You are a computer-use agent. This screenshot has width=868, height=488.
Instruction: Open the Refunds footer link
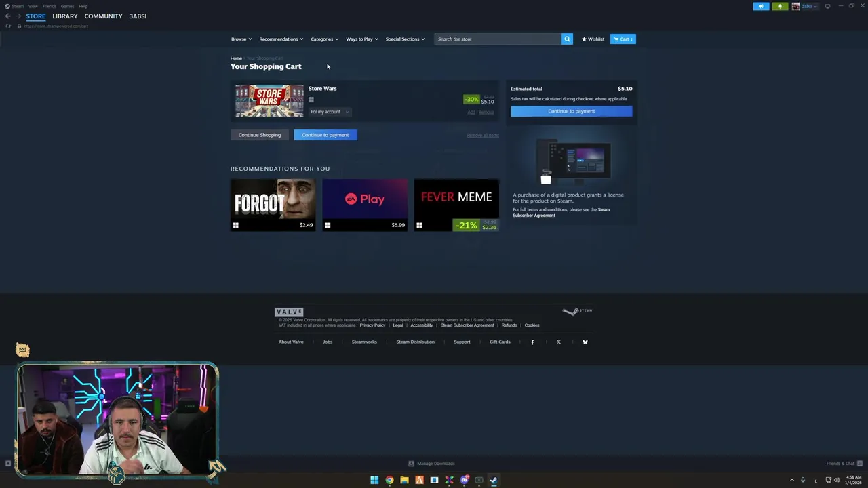click(509, 325)
